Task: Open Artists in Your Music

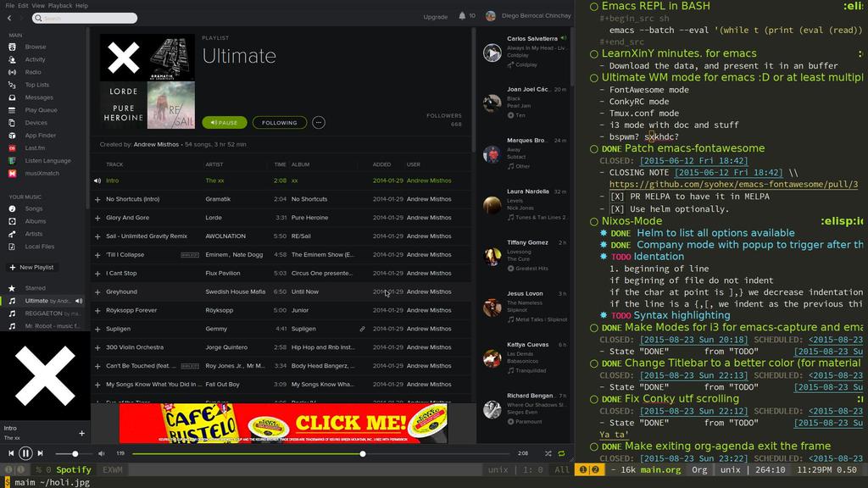Action: (x=33, y=234)
